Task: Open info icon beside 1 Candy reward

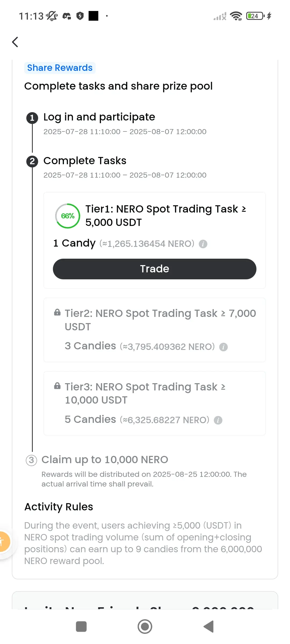Action: point(203,244)
